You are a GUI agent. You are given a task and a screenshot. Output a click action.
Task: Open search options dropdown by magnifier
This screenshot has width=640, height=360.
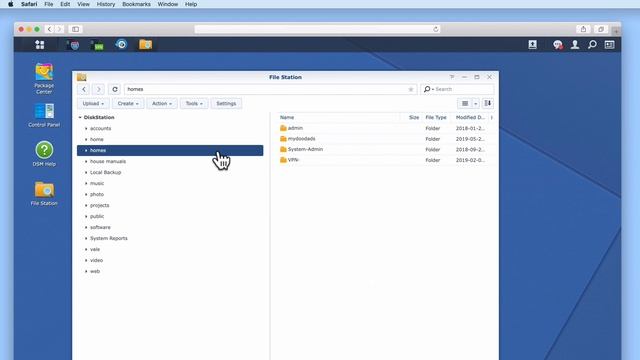428,89
